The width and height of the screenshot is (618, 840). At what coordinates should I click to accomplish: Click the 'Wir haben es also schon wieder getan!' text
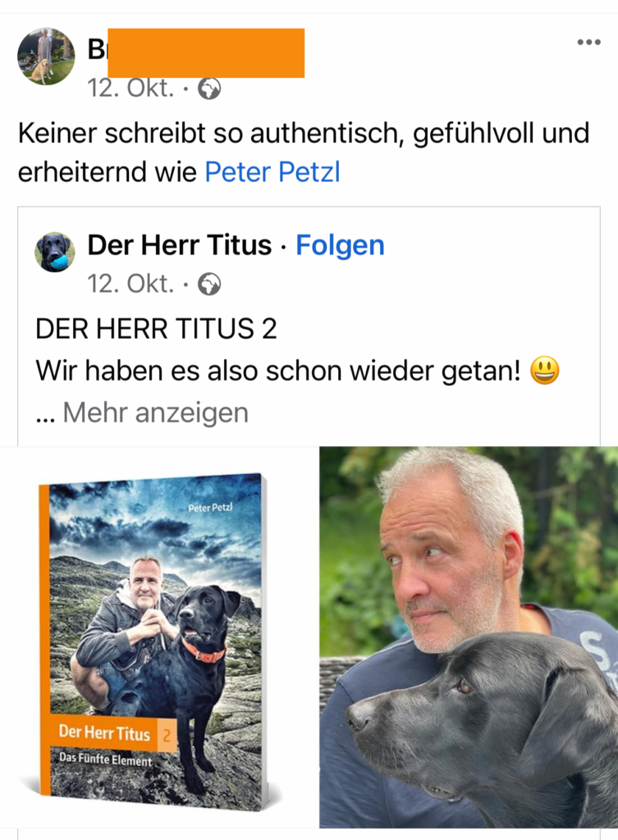[278, 371]
